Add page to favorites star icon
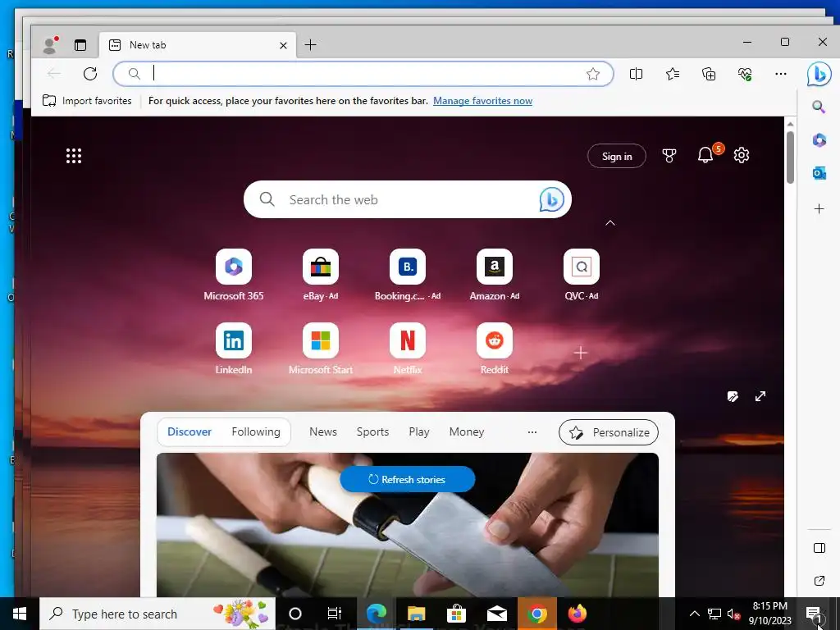The height and width of the screenshot is (630, 840). pos(592,74)
